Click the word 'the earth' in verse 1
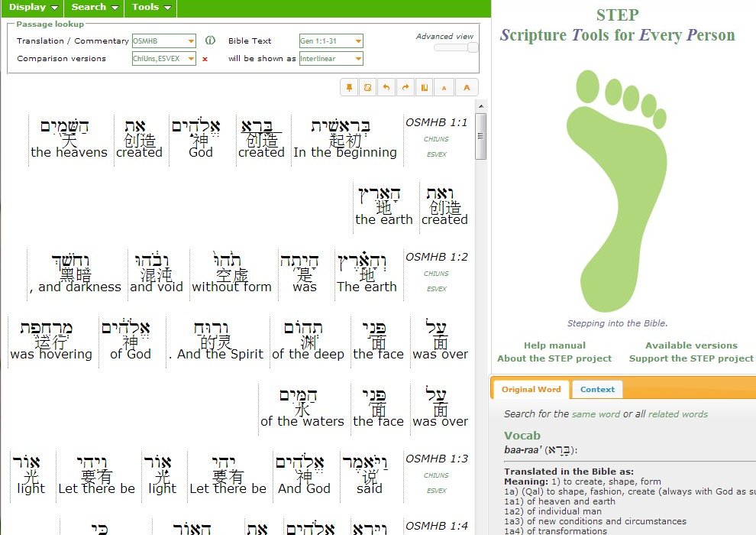This screenshot has height=535, width=756. click(384, 219)
